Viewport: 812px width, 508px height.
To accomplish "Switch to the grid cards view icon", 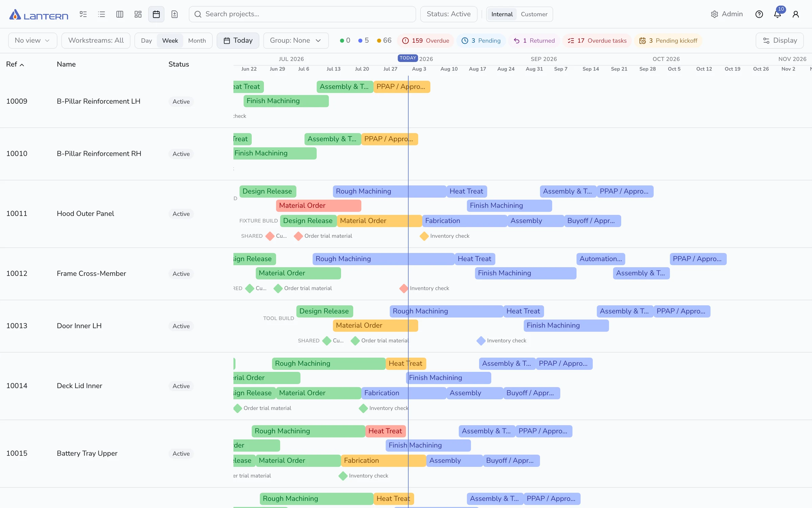I will (x=138, y=14).
